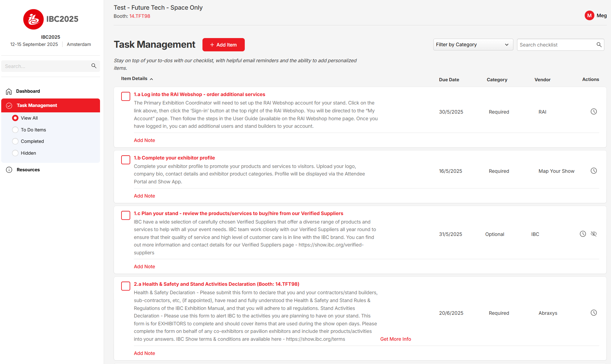The height and width of the screenshot is (364, 611).
Task: Click the sidebar search magnifier icon
Action: (94, 66)
